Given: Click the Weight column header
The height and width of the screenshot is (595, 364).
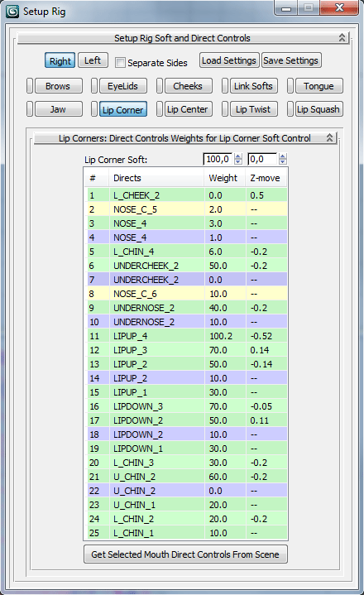Looking at the screenshot, I should [225, 178].
